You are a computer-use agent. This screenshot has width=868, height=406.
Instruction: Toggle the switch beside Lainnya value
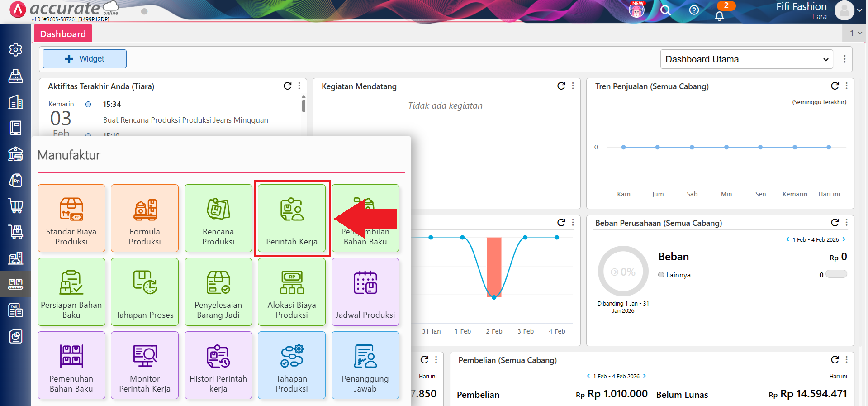836,274
